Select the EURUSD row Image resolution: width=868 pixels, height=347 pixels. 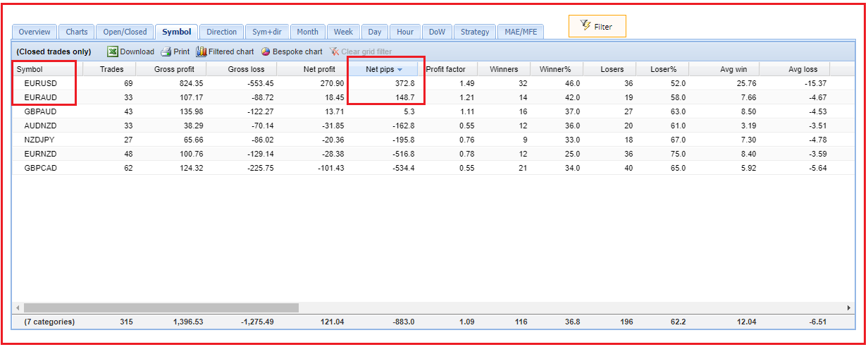coord(433,83)
